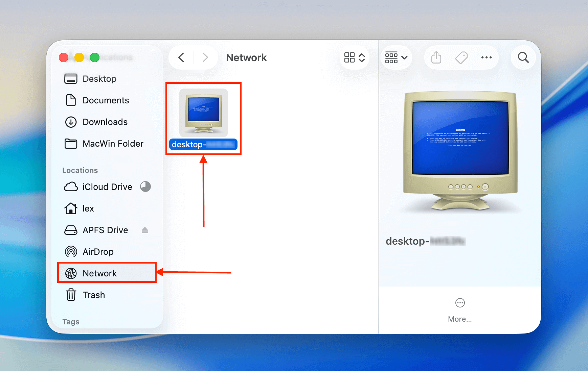
Task: Select Network in the sidebar
Action: pyautogui.click(x=99, y=273)
